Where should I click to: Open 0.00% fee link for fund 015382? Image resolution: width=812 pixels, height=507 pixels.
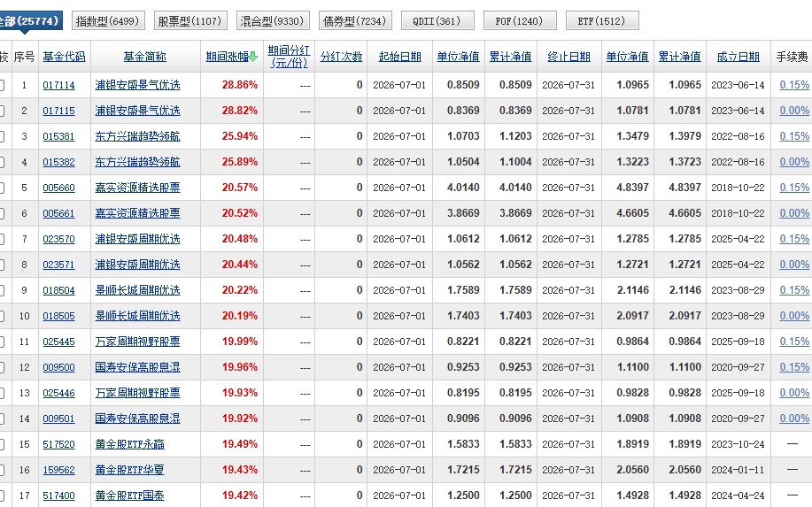(794, 162)
